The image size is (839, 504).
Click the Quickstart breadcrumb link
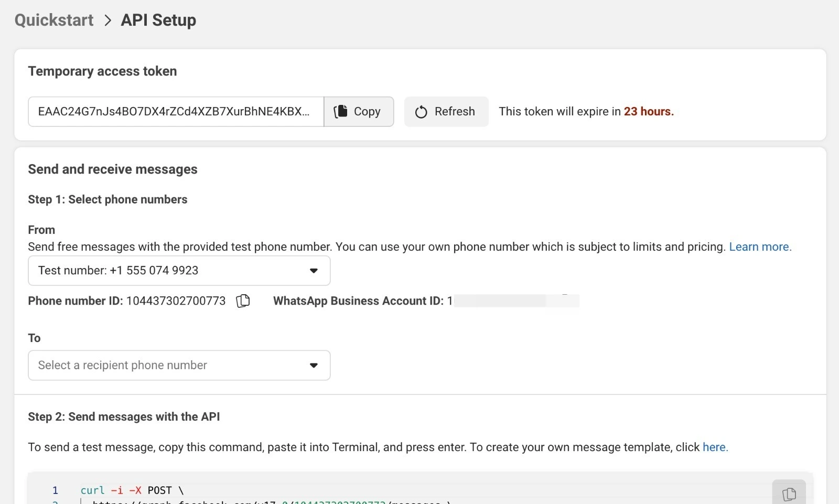click(x=54, y=20)
